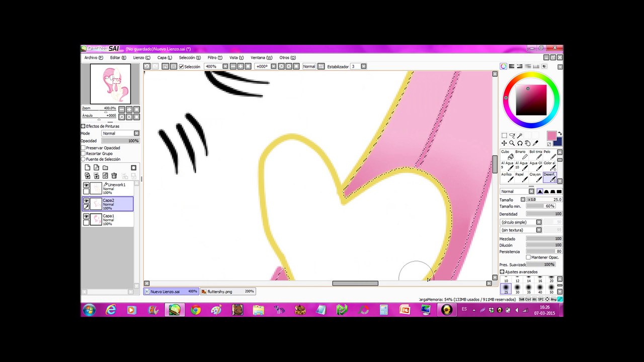The width and height of the screenshot is (644, 362).
Task: Hide the Capa2 layer
Action: pyautogui.click(x=86, y=201)
